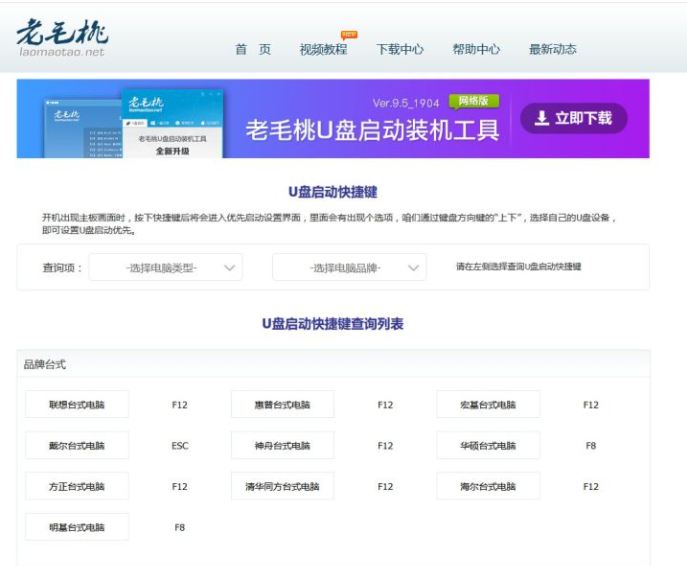Click the software screenshot thumbnail in banner
Image resolution: width=687 pixels, height=566 pixels.
[133, 122]
